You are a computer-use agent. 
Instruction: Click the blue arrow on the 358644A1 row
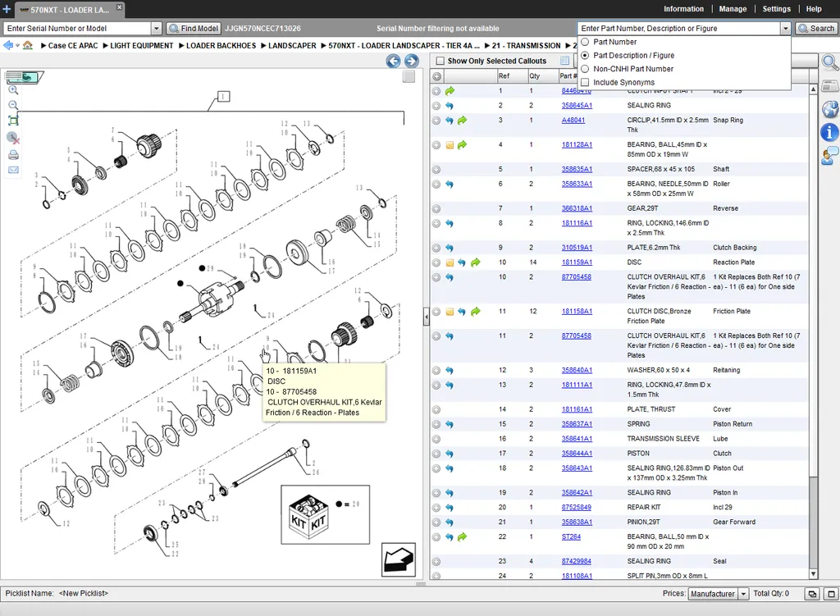point(450,454)
